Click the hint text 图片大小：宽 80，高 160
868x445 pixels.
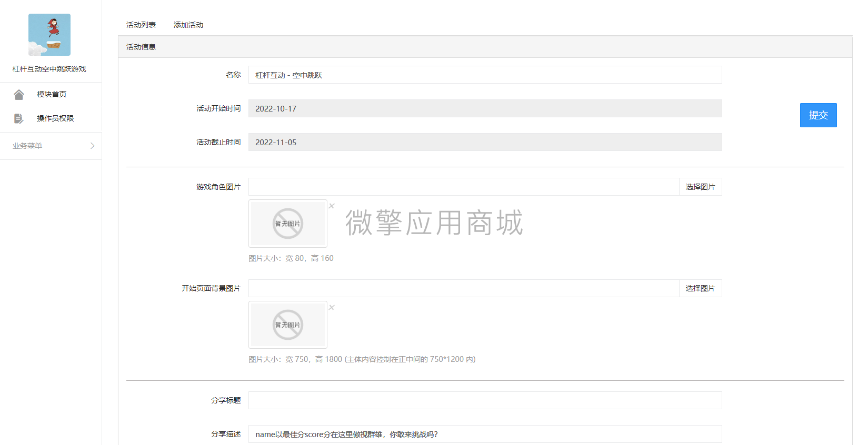click(x=291, y=258)
